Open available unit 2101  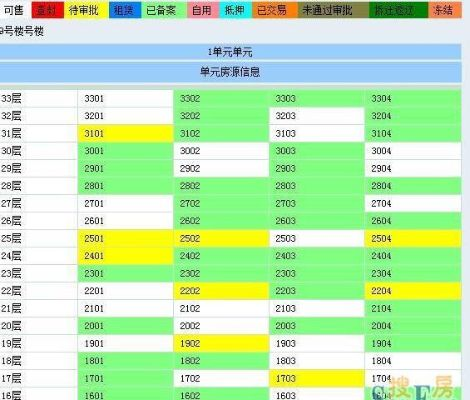[x=125, y=308]
